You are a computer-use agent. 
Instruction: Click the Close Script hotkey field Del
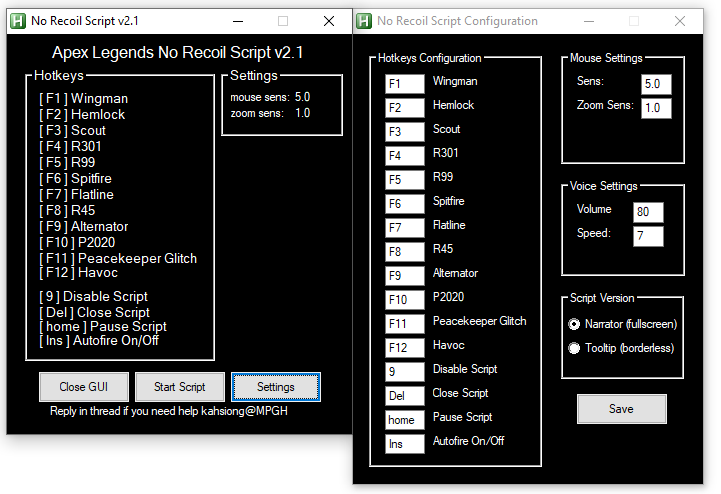pyautogui.click(x=405, y=396)
